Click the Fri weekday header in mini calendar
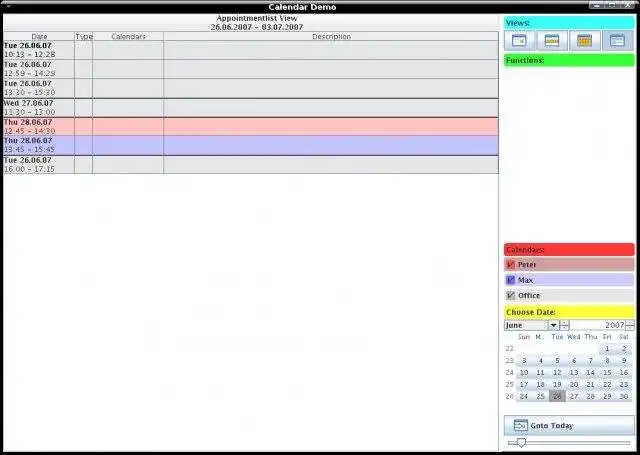The width and height of the screenshot is (640, 455). [x=607, y=337]
